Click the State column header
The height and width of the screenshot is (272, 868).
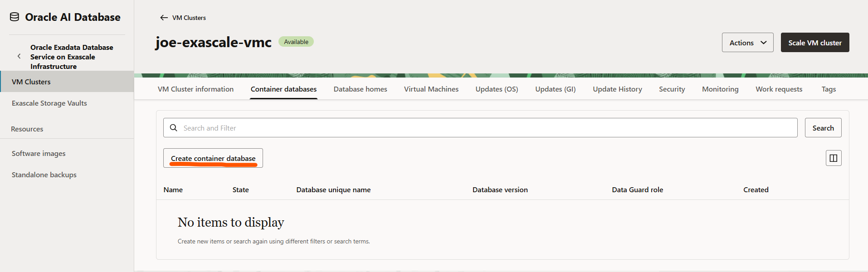coord(241,189)
